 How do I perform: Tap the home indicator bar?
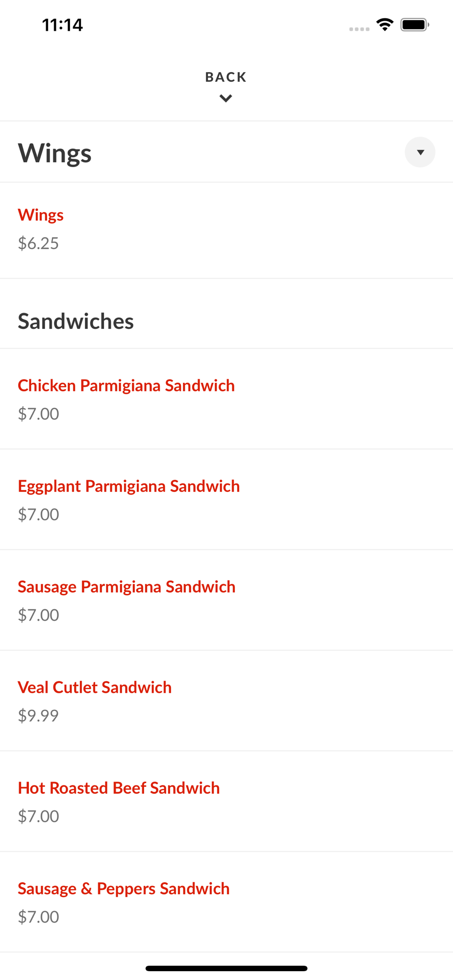click(x=226, y=968)
